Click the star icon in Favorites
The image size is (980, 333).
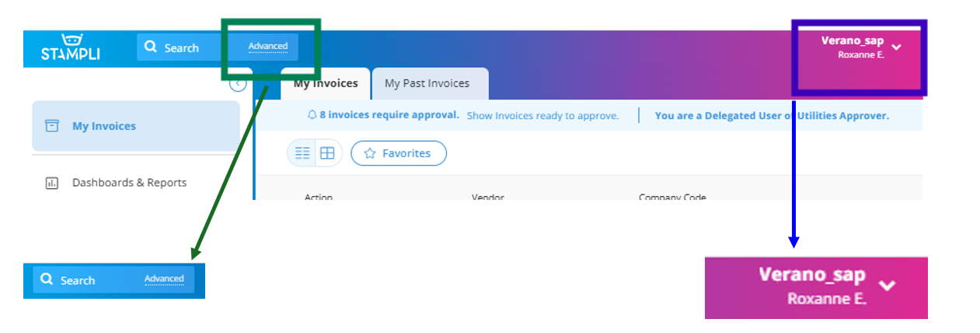click(x=370, y=153)
